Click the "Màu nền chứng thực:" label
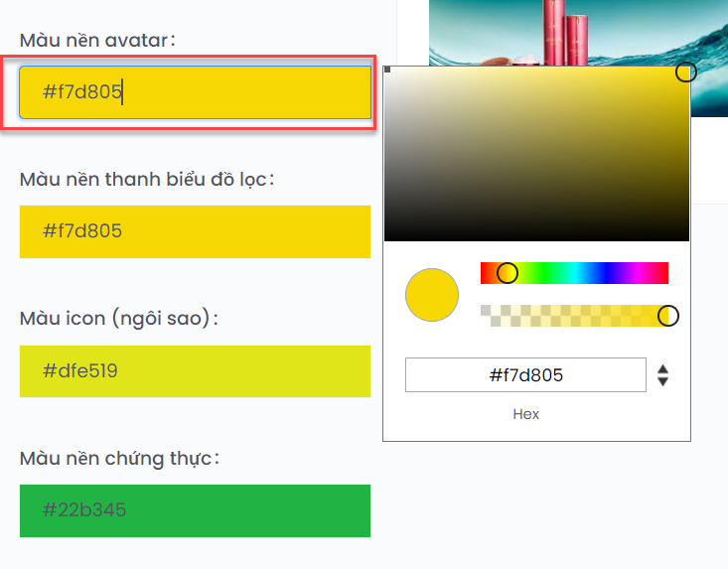Screen dimensions: 728x569 point(118,458)
